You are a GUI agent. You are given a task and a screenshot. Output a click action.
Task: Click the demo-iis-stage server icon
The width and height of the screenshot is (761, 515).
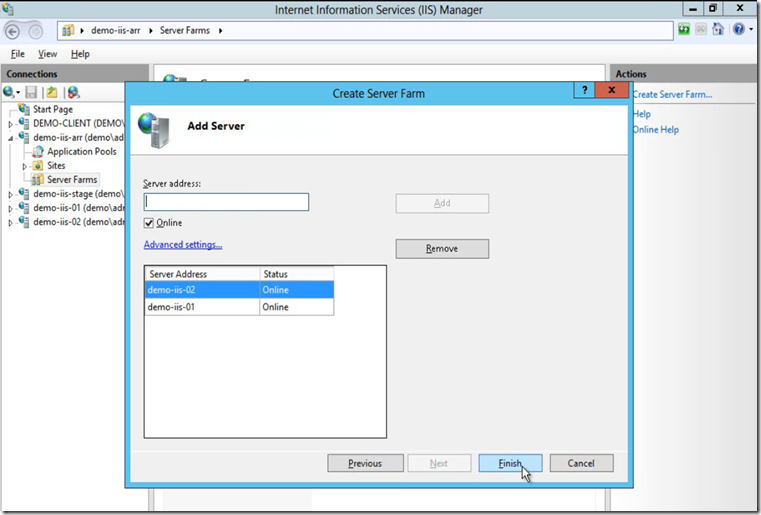pos(24,193)
